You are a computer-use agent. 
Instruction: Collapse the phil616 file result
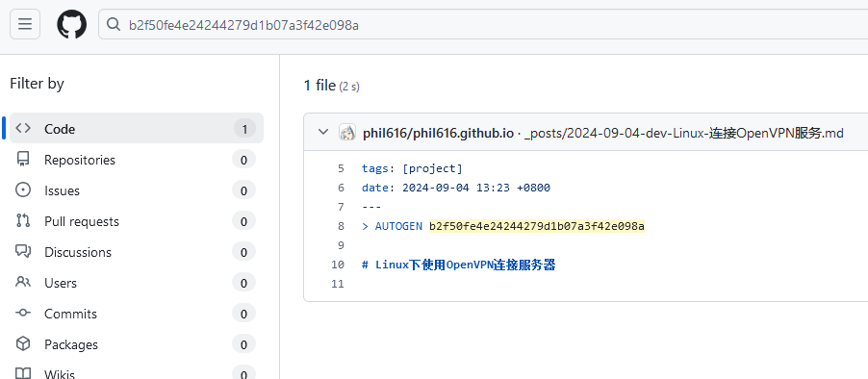(x=323, y=132)
